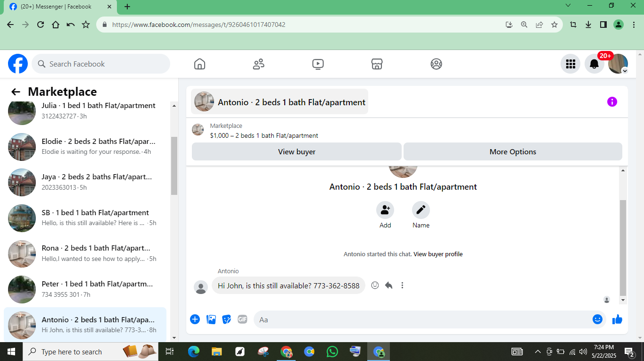Click the chat messages scrollbar thumb
The width and height of the screenshot is (644, 361).
[623, 247]
